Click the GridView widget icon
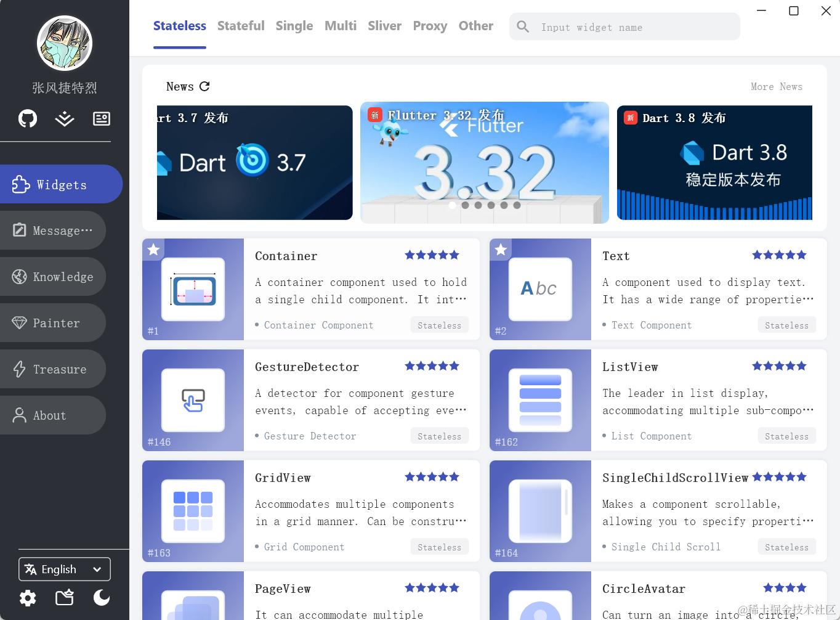The width and height of the screenshot is (840, 620). point(193,512)
